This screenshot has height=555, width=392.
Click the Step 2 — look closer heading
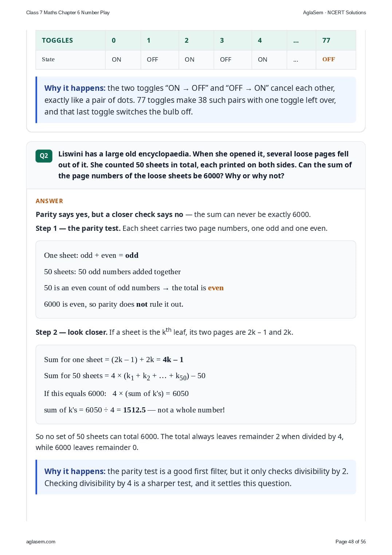point(71,332)
